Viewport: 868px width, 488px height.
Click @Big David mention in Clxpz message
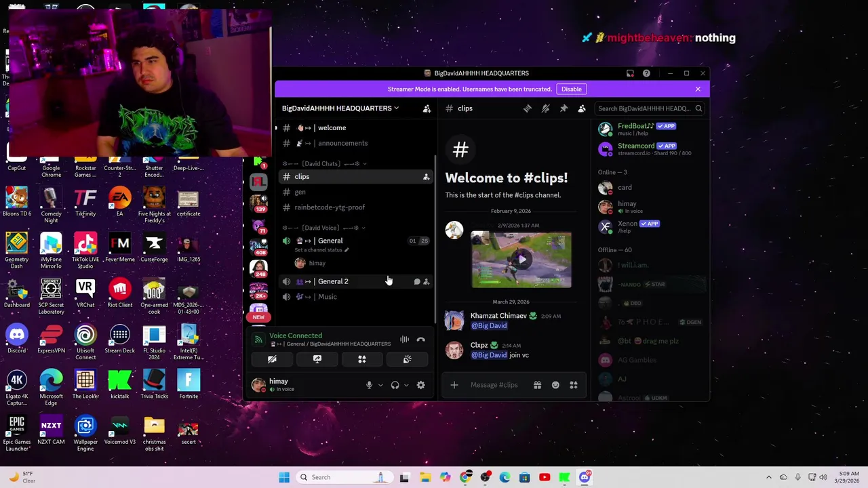pyautogui.click(x=489, y=355)
